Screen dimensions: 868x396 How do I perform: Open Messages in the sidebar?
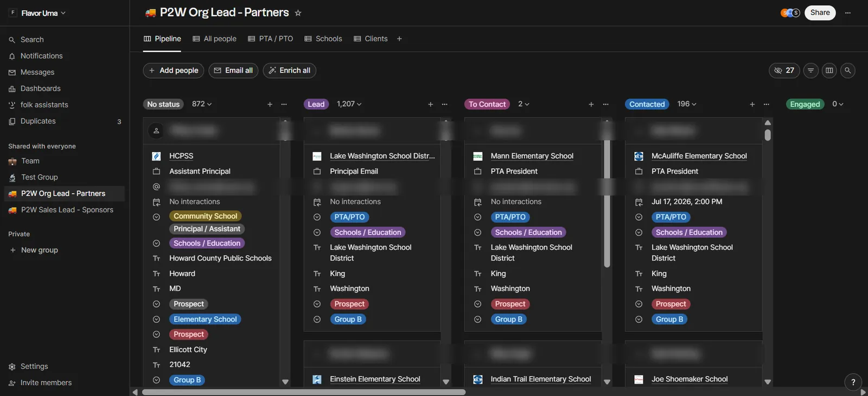pyautogui.click(x=37, y=72)
